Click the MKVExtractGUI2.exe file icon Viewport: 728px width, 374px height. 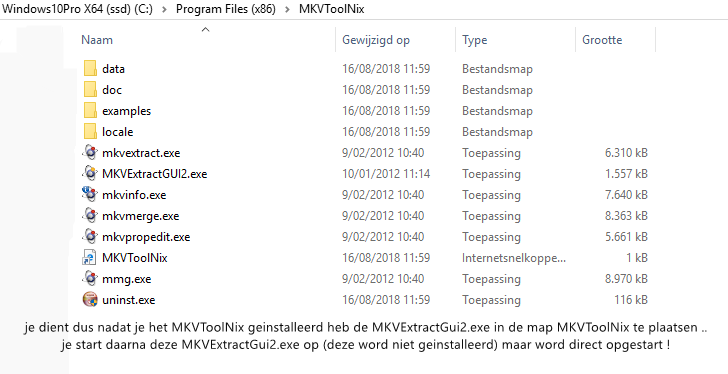pyautogui.click(x=90, y=174)
